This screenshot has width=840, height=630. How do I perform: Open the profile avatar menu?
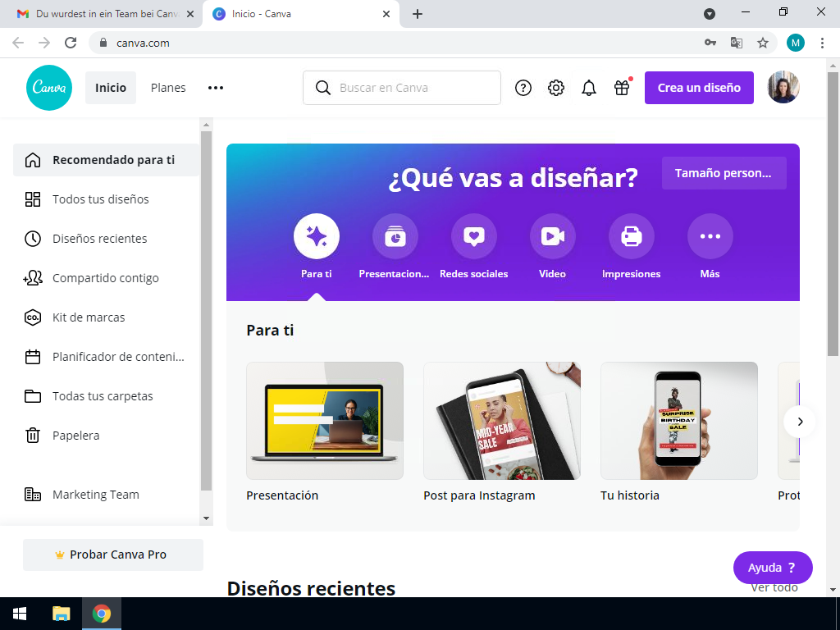783,87
